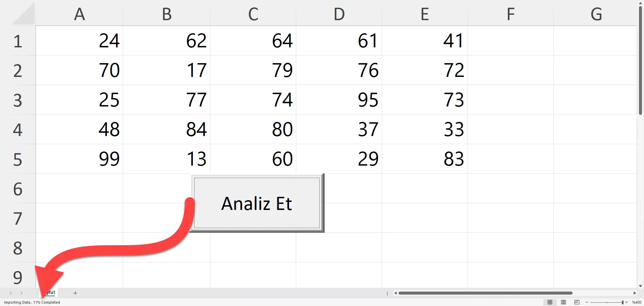
Task: Click the Analiz Et button
Action: 257,203
